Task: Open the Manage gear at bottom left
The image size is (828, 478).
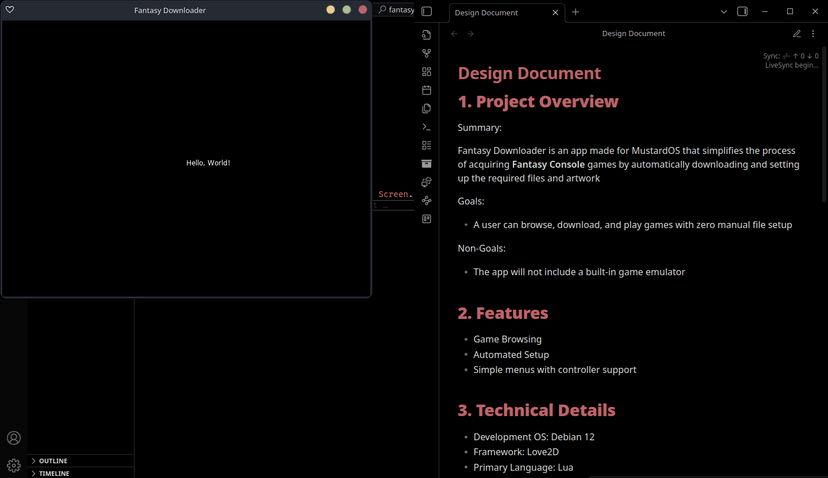Action: pos(14,465)
